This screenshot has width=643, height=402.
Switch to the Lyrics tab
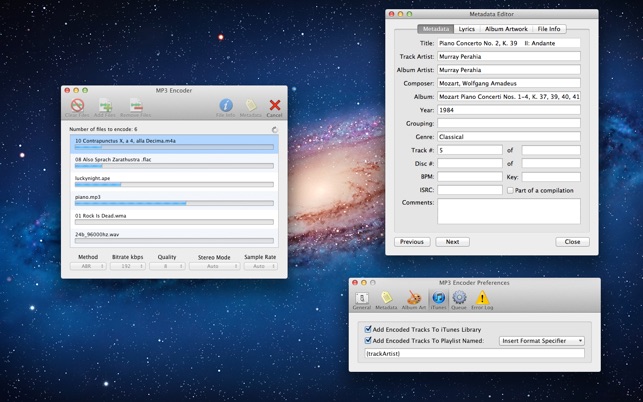466,29
